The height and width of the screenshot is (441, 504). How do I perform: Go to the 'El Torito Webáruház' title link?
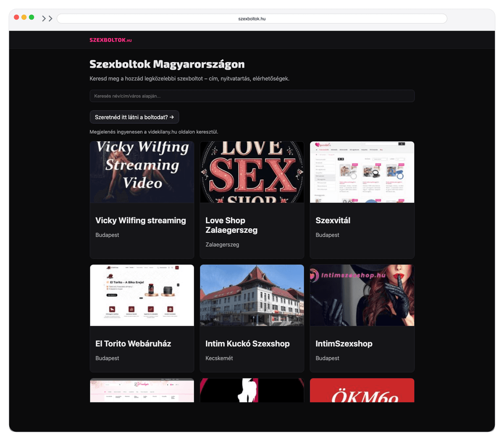coord(133,344)
